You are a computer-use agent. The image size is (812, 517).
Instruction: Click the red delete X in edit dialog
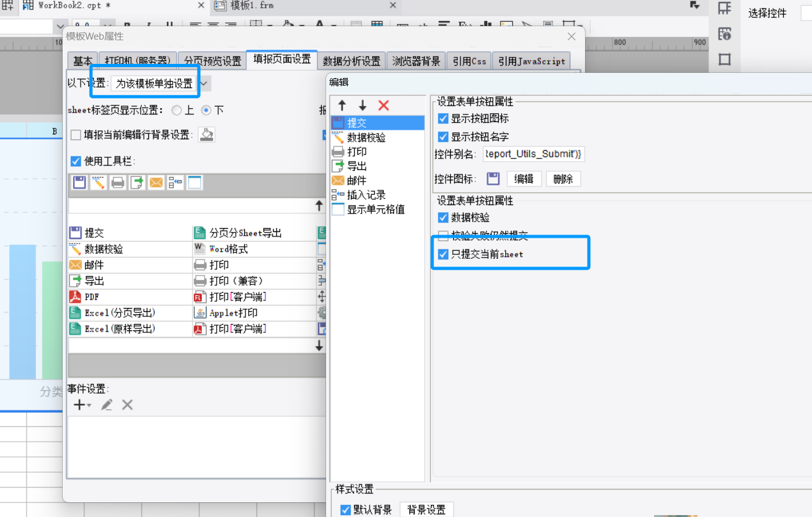[384, 105]
